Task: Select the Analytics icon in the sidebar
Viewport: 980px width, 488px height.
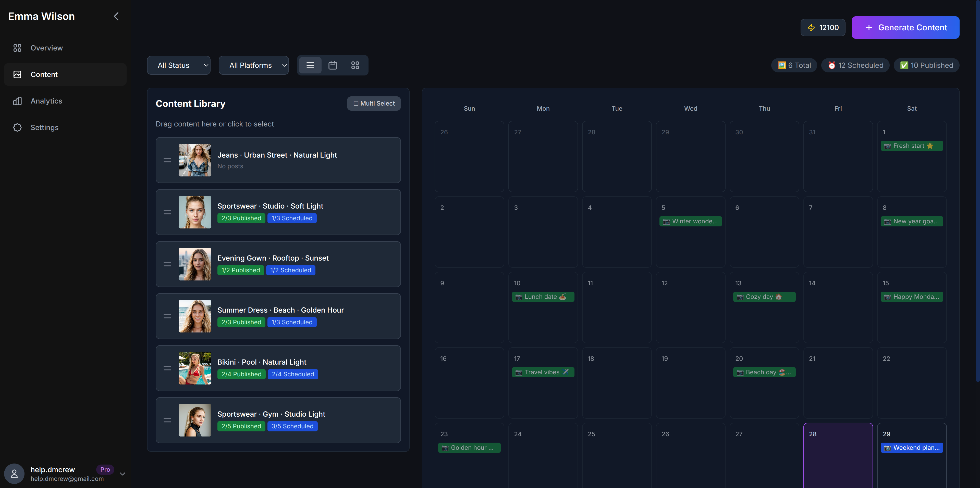Action: click(18, 101)
